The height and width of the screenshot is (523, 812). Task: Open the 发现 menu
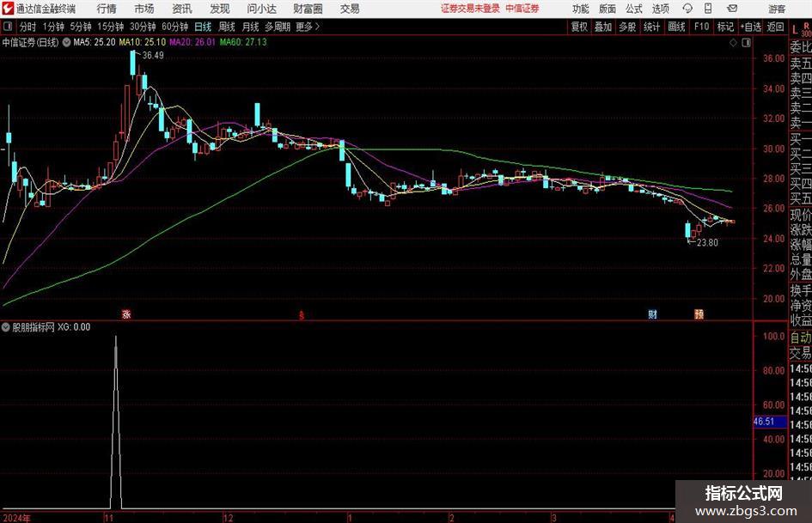click(x=220, y=9)
